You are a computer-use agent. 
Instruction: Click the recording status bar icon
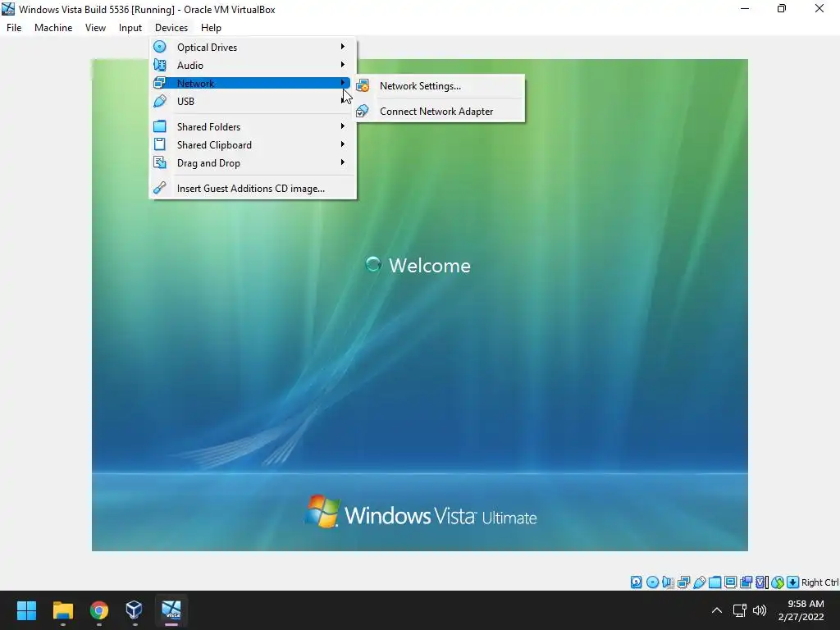[746, 582]
